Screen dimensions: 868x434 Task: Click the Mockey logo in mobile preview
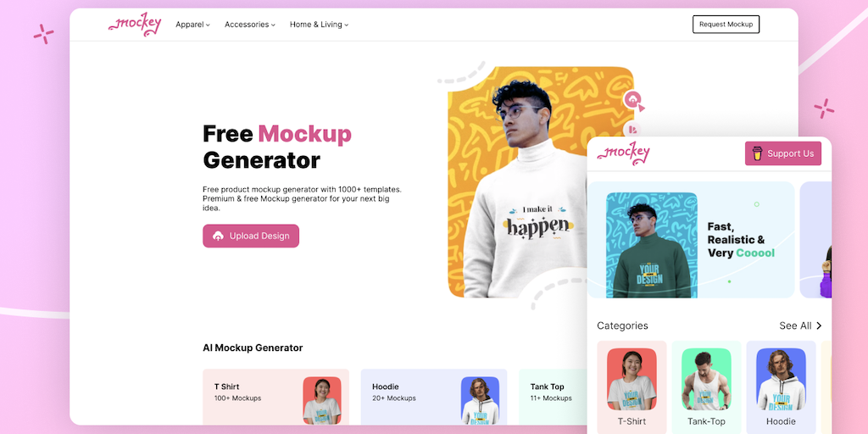[623, 153]
